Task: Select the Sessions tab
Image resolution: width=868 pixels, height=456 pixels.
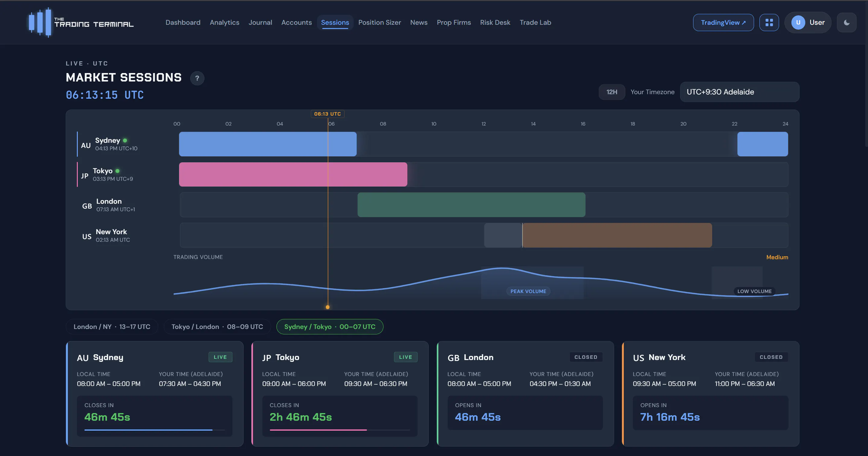Action: tap(335, 22)
